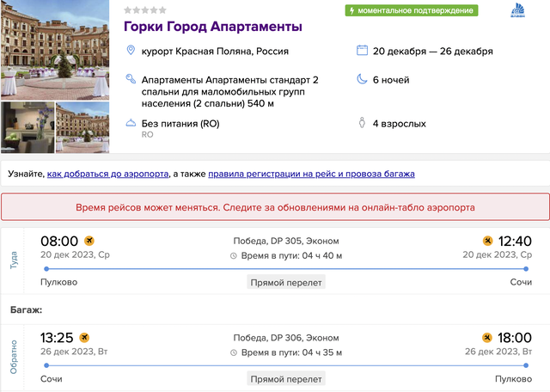Click the 6 ночей text
This screenshot has width=550, height=392.
(x=391, y=80)
